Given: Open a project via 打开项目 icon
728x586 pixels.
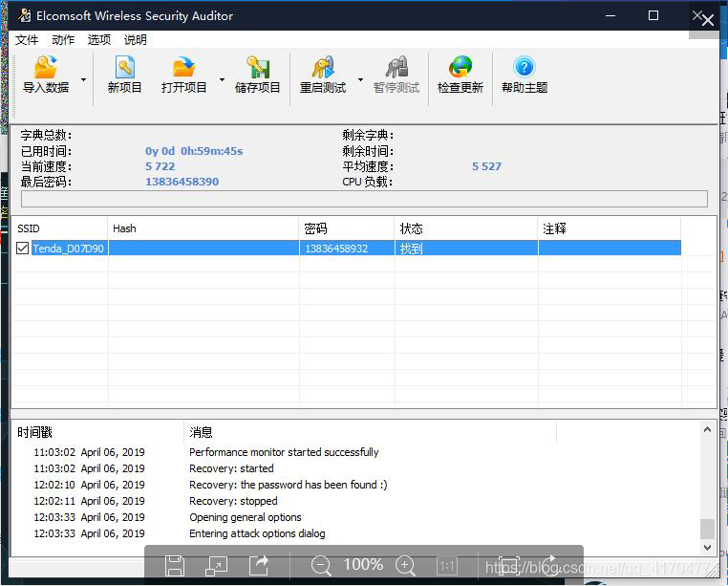Looking at the screenshot, I should click(183, 76).
